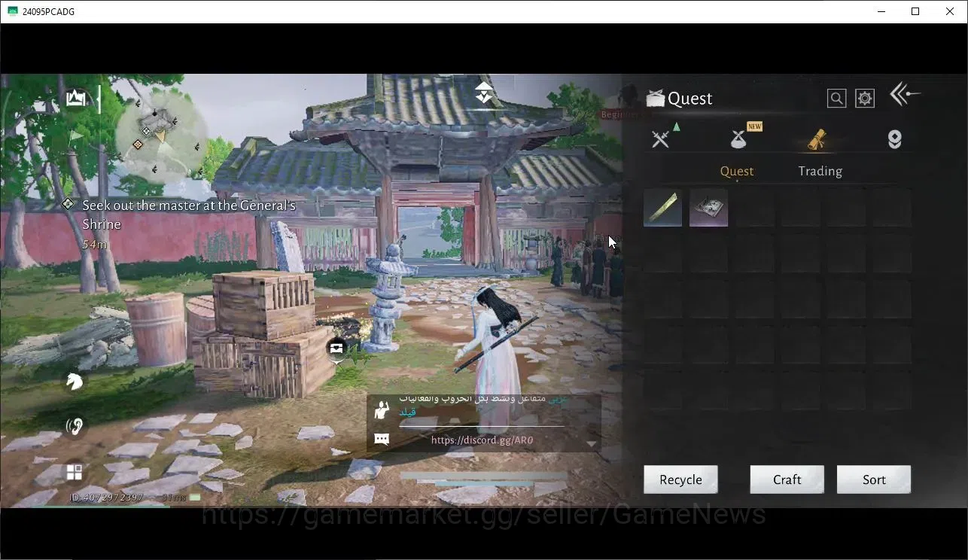Expand the chat box corner arrow
This screenshot has width=968, height=560.
pos(592,444)
